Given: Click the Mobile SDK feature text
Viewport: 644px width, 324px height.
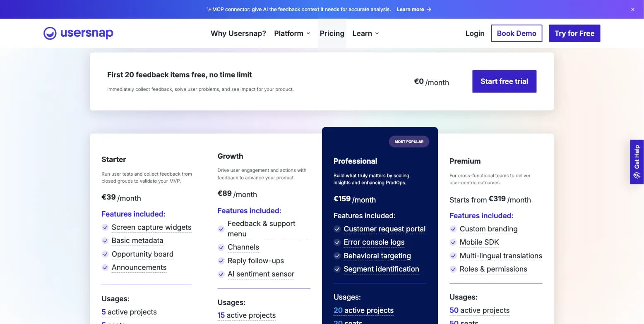Looking at the screenshot, I should [479, 242].
